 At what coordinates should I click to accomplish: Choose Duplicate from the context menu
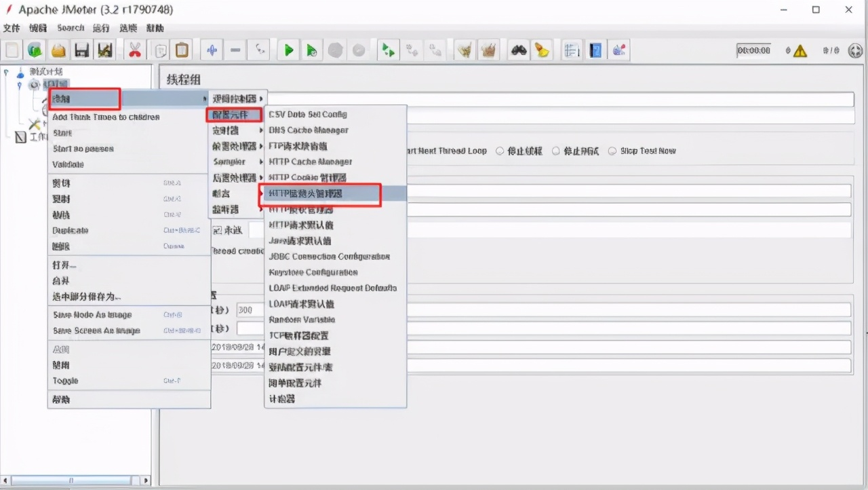coord(129,230)
